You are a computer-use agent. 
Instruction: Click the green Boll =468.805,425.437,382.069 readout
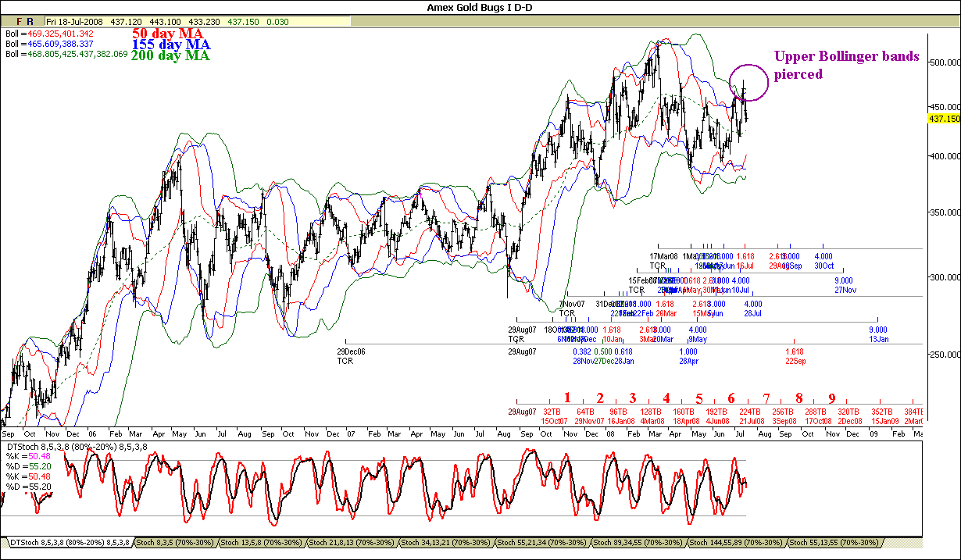[x=66, y=55]
